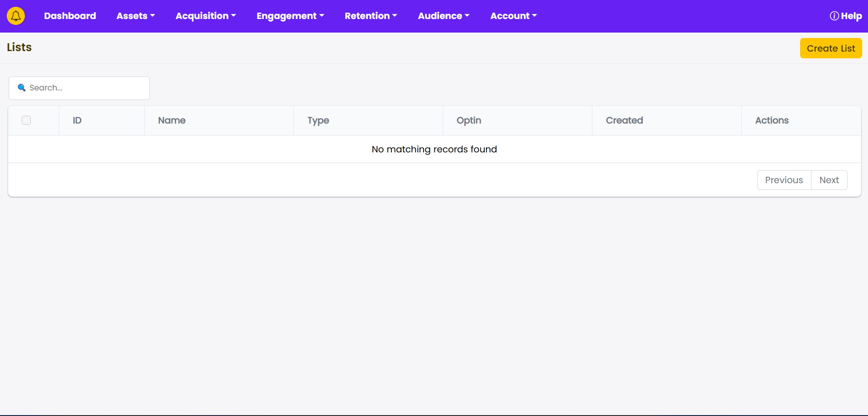Open Help via the info icon
Screen dimensions: 868x416
(x=834, y=16)
